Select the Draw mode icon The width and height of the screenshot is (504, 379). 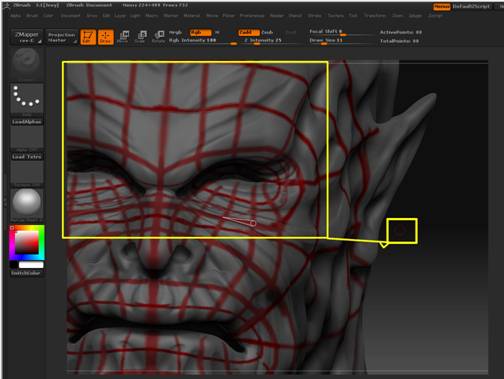[x=106, y=37]
